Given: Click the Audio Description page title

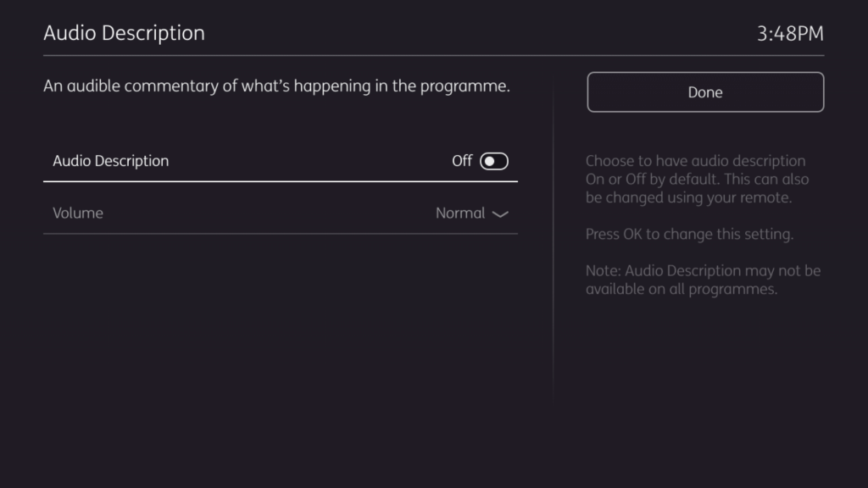Looking at the screenshot, I should click(124, 34).
